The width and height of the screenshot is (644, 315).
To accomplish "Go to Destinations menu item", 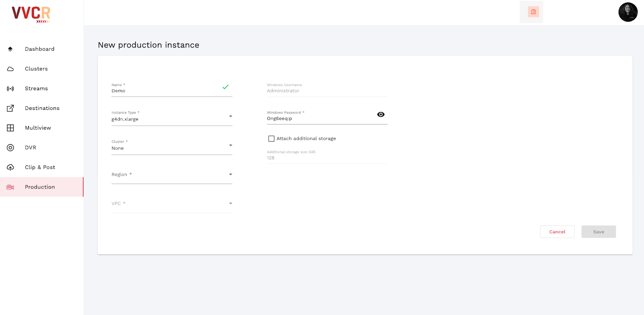I will [42, 108].
